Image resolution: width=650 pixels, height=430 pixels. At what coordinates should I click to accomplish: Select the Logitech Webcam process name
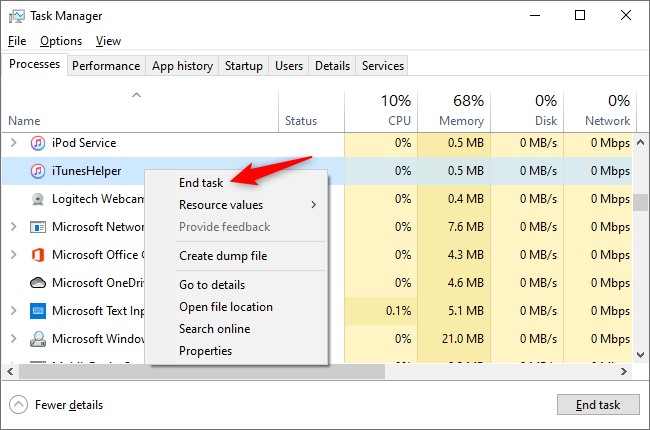click(98, 199)
